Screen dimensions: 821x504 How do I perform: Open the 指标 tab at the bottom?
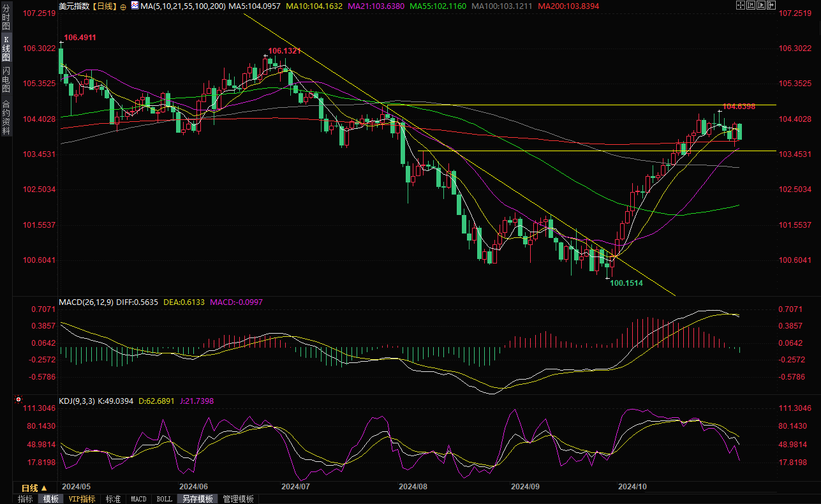point(26,499)
